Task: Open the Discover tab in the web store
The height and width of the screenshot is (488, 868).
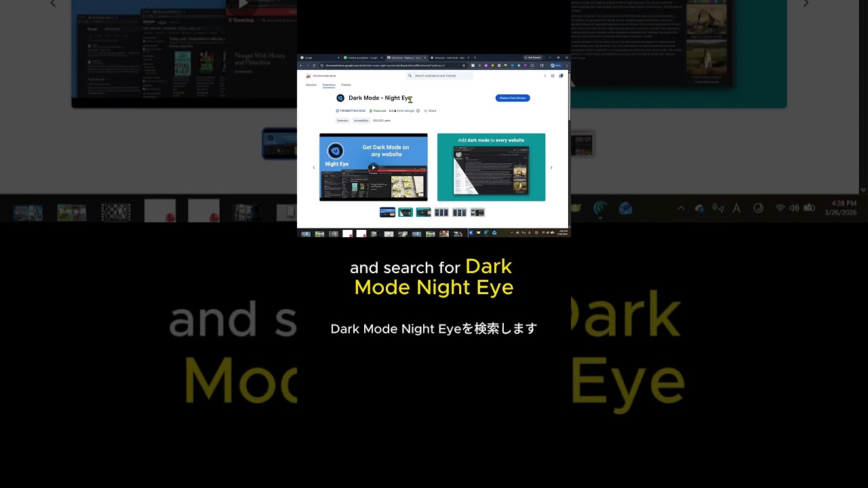Action: [311, 85]
